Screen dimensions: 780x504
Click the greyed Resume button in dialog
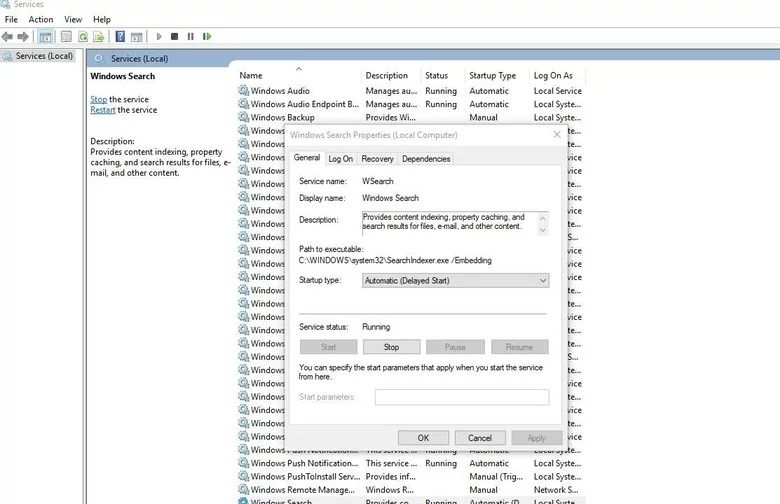click(x=519, y=347)
